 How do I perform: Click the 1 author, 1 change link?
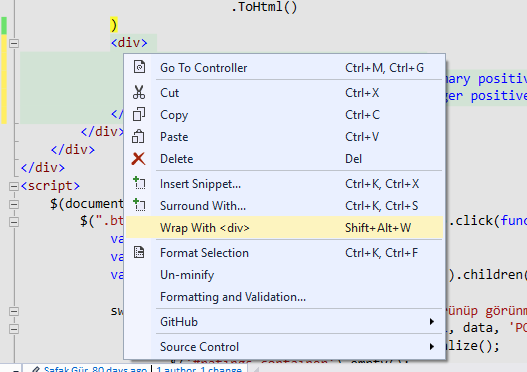(199, 369)
